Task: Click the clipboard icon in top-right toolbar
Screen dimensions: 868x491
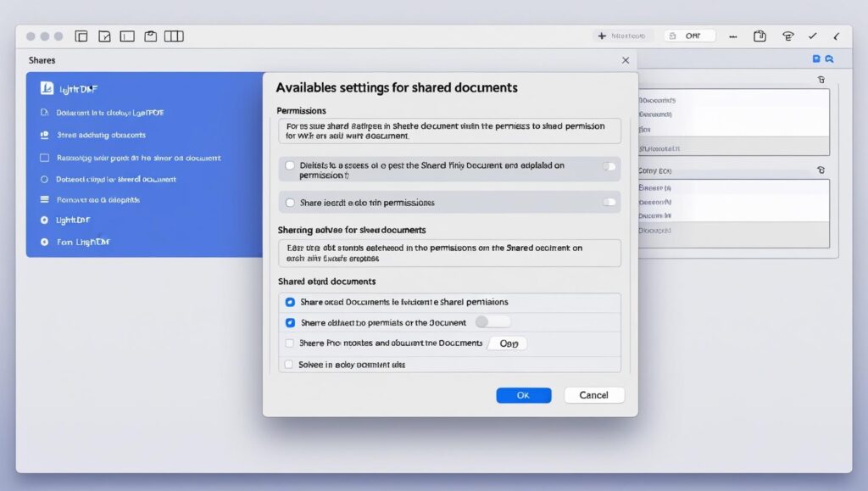Action: pyautogui.click(x=759, y=36)
